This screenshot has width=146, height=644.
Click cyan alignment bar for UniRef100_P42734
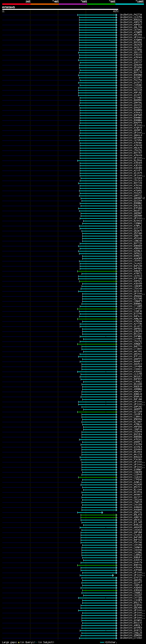pos(97,15)
